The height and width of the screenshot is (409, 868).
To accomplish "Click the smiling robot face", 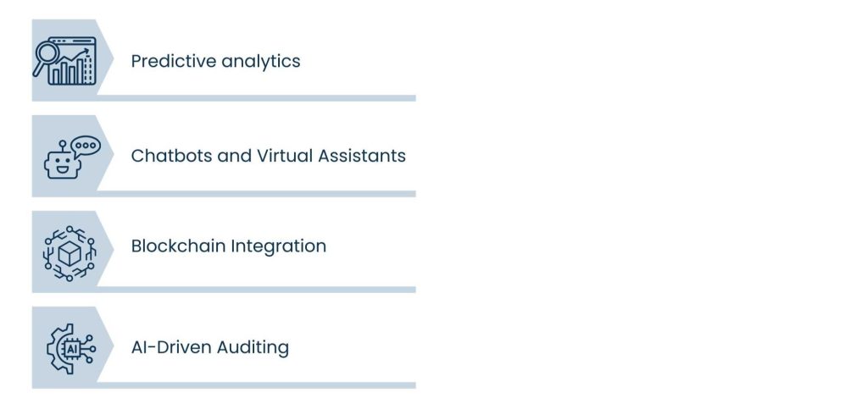I will [62, 164].
